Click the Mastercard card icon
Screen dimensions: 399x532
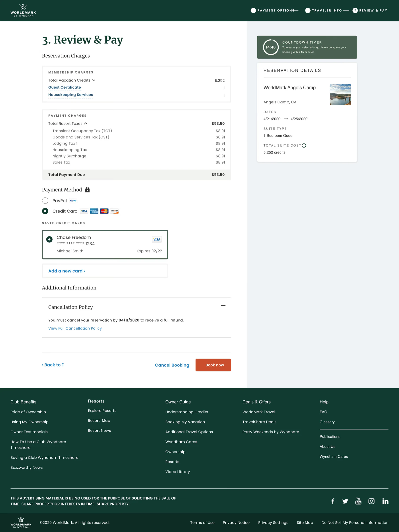104,211
